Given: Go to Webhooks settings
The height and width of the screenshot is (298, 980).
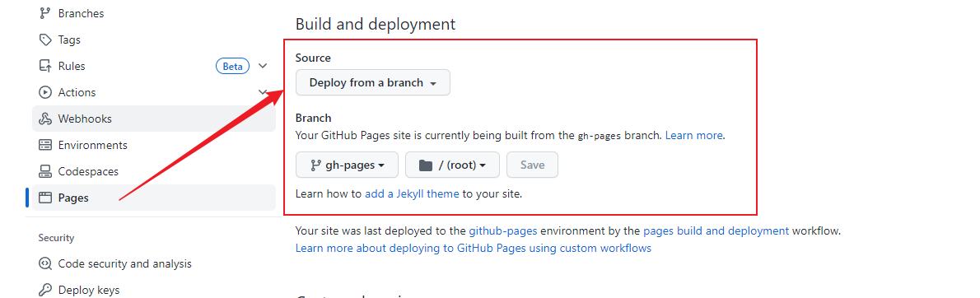Looking at the screenshot, I should [154, 119].
